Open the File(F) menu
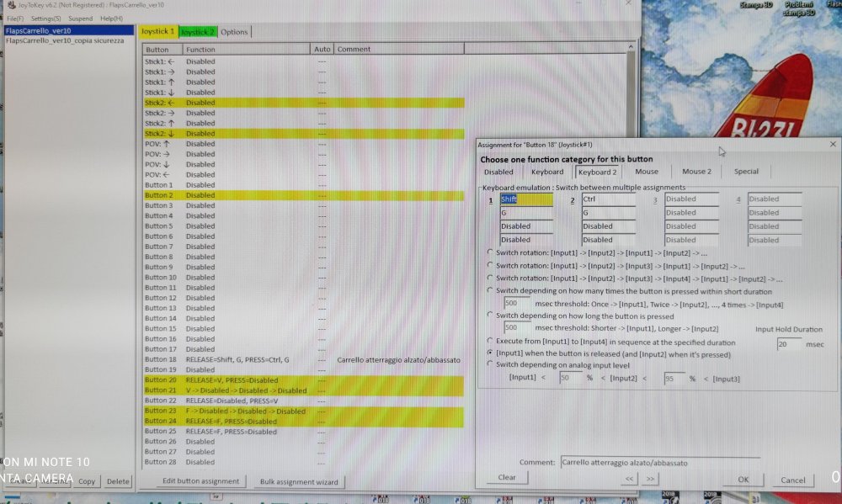The image size is (842, 504). [14, 19]
